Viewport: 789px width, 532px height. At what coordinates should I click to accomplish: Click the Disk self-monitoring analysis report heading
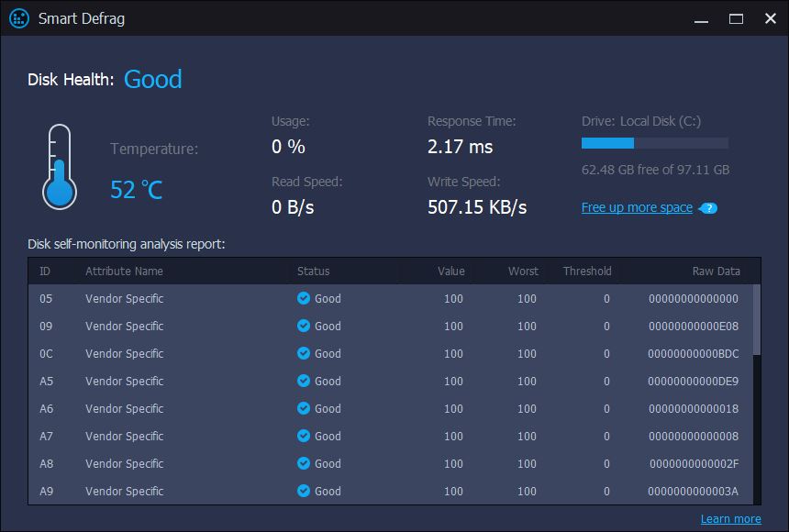(x=127, y=244)
